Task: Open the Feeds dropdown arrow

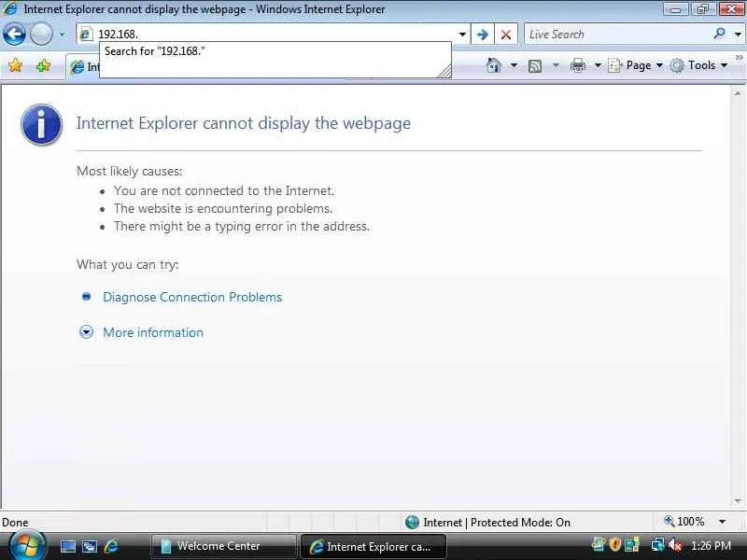Action: pos(556,65)
